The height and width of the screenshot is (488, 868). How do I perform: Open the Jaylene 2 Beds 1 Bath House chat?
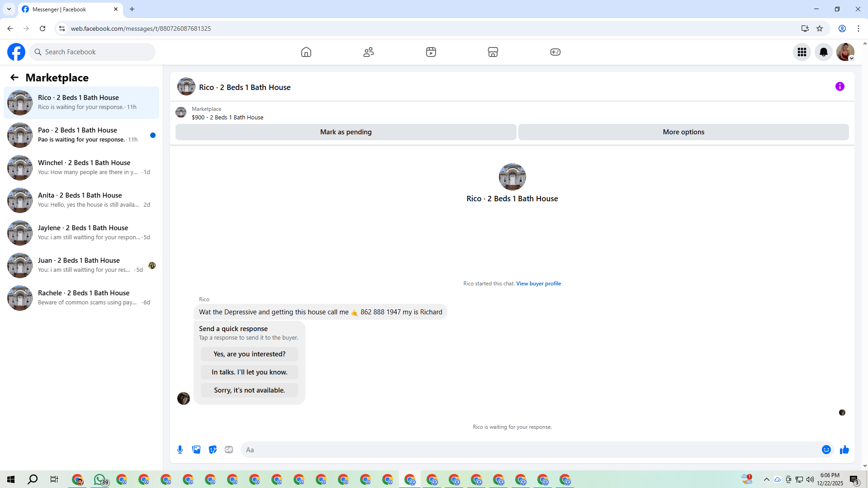point(81,233)
